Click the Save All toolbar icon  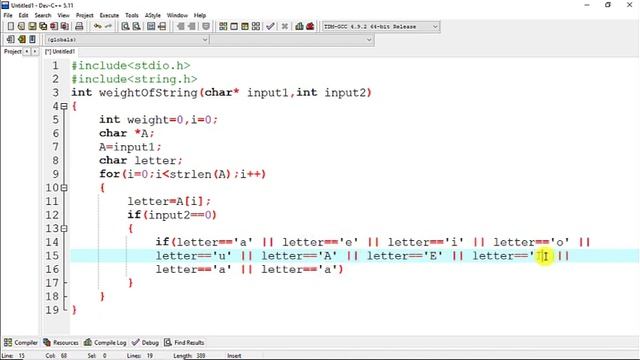(x=43, y=27)
